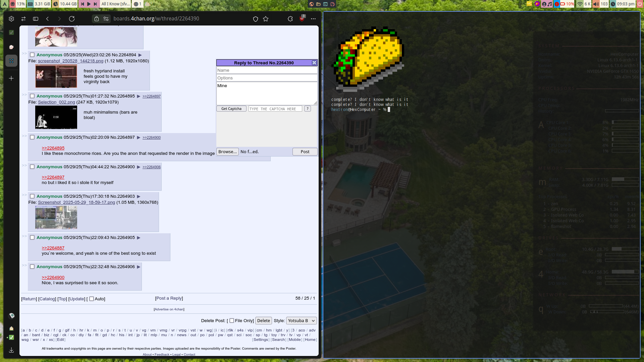This screenshot has width=644, height=362.
Task: Open Zen browser settings gear icon
Action: pyautogui.click(x=11, y=19)
